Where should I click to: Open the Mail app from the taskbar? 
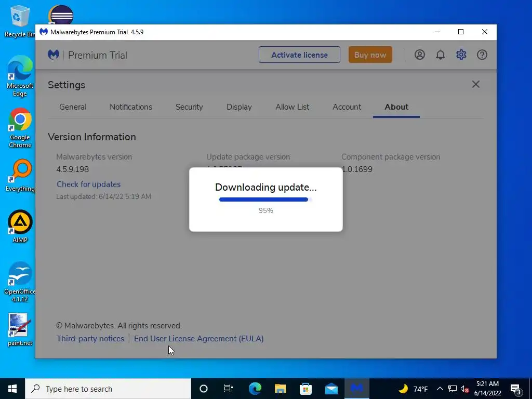[331, 389]
